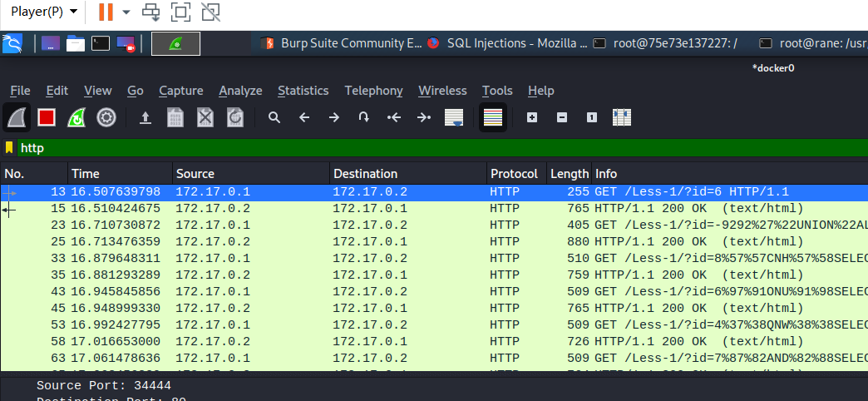Image resolution: width=868 pixels, height=401 pixels.
Task: Sort by the Protocol column header
Action: pos(517,174)
